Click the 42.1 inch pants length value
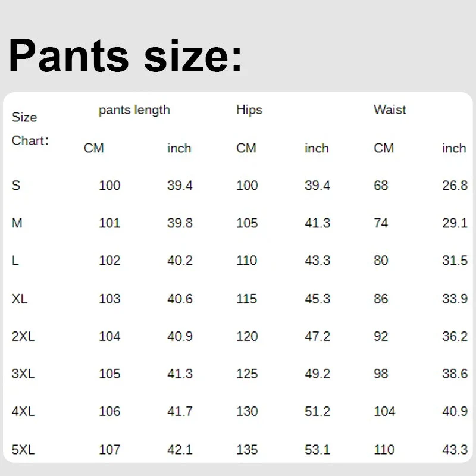The width and height of the screenshot is (476, 476). (180, 450)
